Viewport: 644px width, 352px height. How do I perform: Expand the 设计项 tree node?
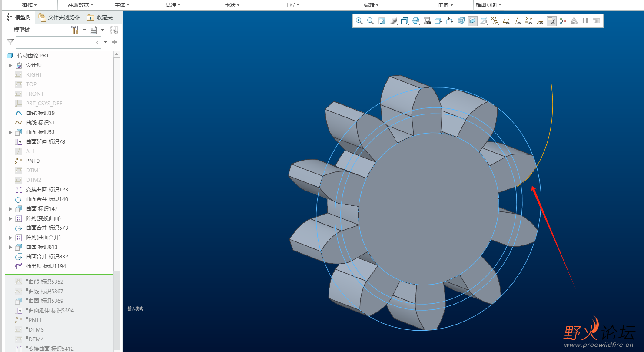[x=11, y=65]
